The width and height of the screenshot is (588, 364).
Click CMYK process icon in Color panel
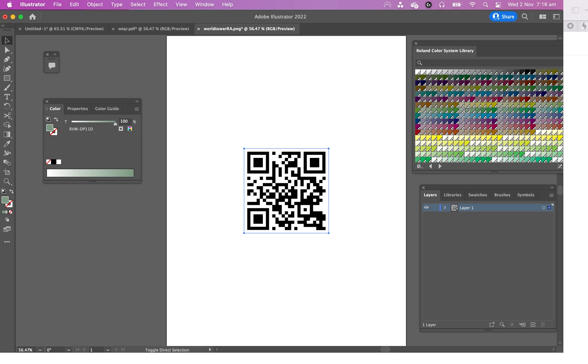point(130,129)
